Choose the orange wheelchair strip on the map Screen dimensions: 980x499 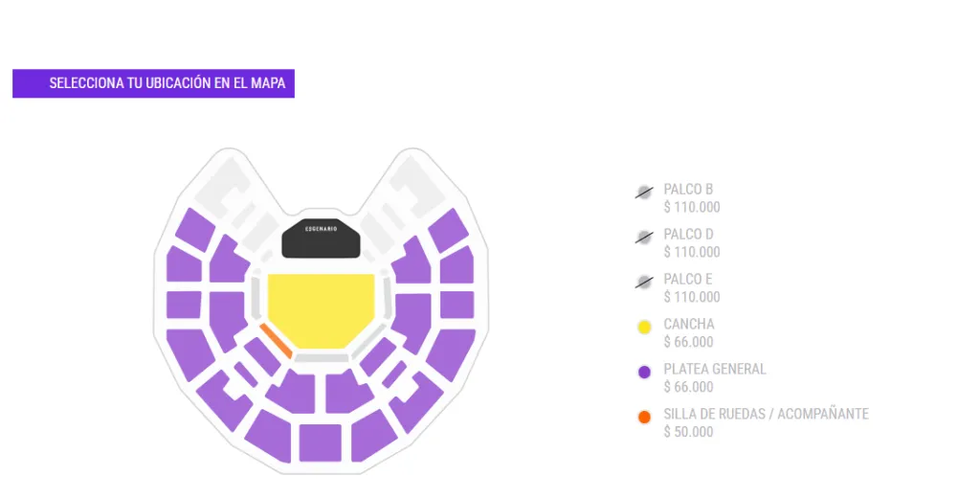[x=276, y=341]
